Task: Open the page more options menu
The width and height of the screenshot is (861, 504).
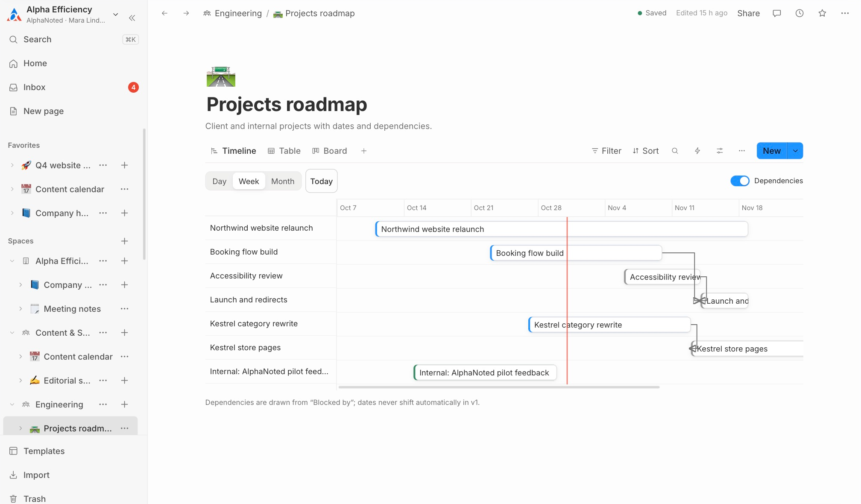Action: pyautogui.click(x=845, y=13)
